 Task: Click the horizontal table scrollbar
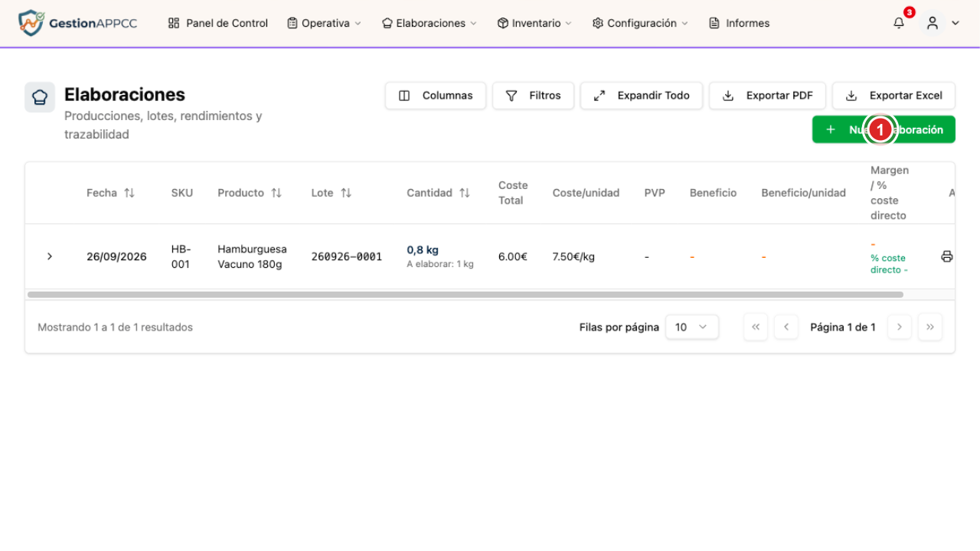[x=465, y=295]
